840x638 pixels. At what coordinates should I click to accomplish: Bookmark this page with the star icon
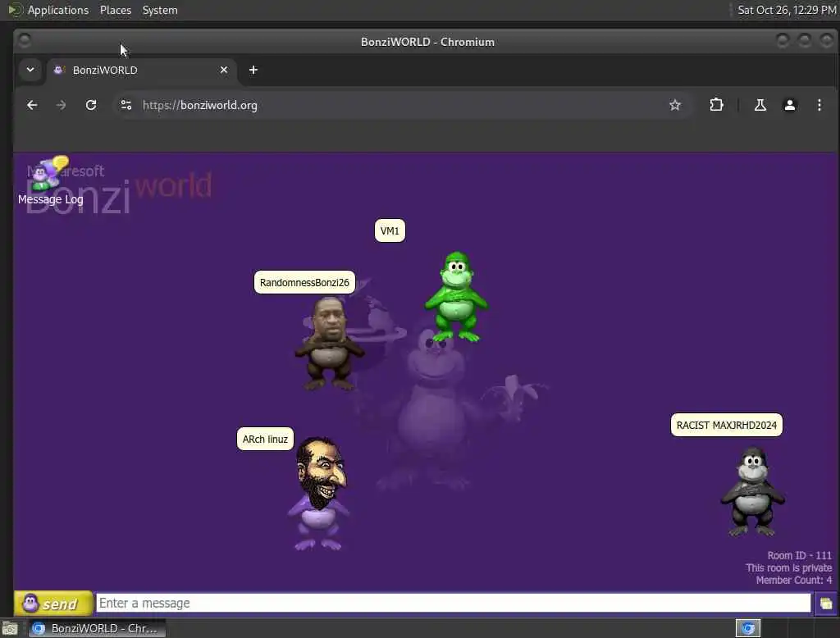675,105
